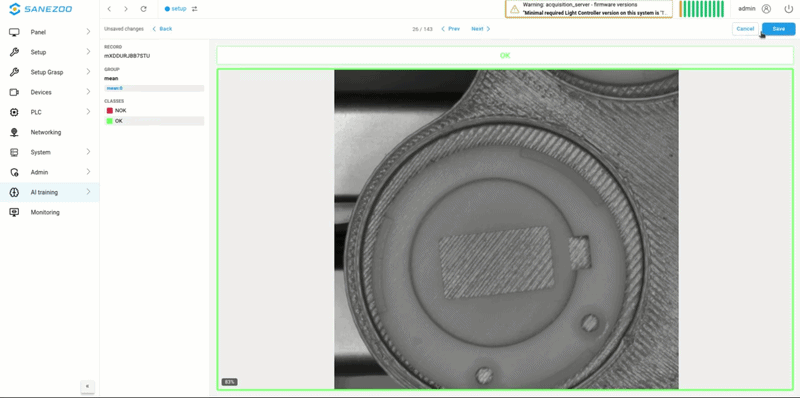Expand the Setup submenu chevron
The width and height of the screenshot is (800, 398).
88,52
